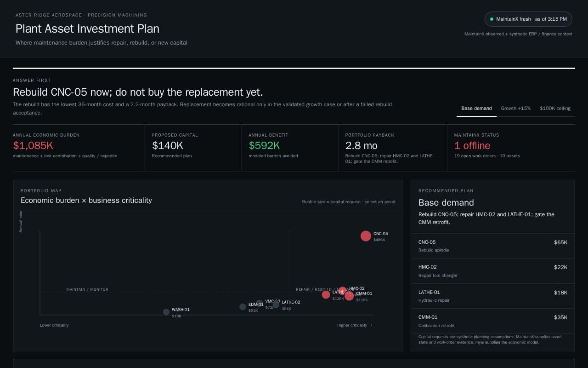588x368 pixels.
Task: Select the CNC-05 bubble on portfolio map
Action: (366, 236)
